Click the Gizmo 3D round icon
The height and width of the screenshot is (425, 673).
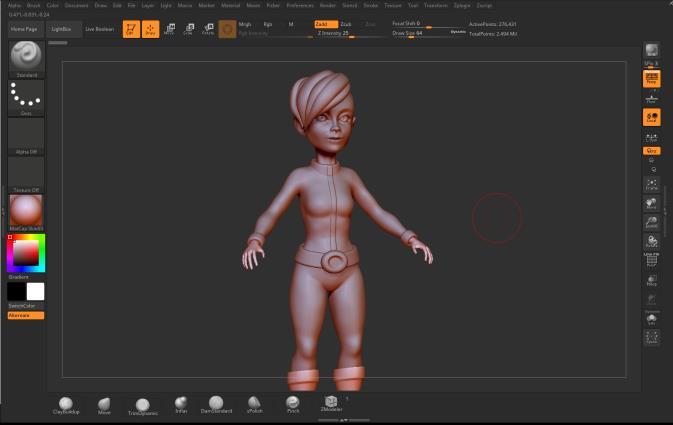(227, 29)
